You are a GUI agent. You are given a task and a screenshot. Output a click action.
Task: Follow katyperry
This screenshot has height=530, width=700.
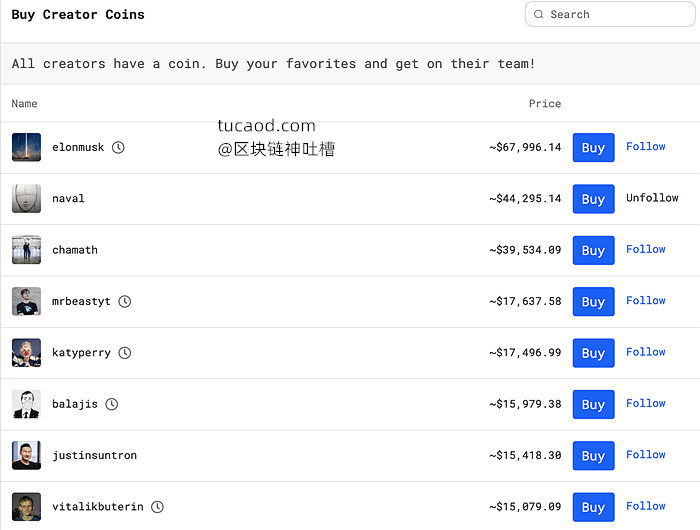[x=646, y=352]
